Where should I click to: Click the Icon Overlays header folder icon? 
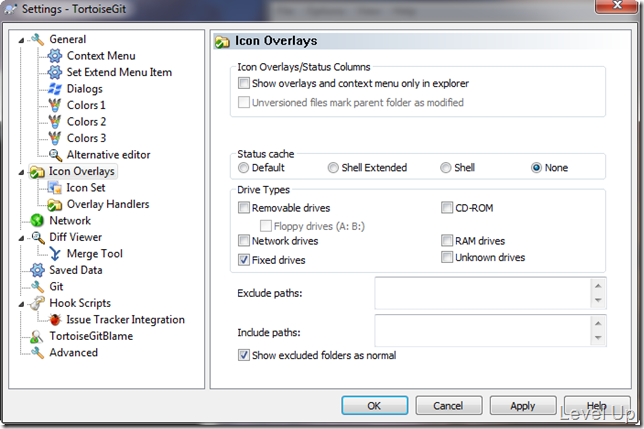[222, 41]
